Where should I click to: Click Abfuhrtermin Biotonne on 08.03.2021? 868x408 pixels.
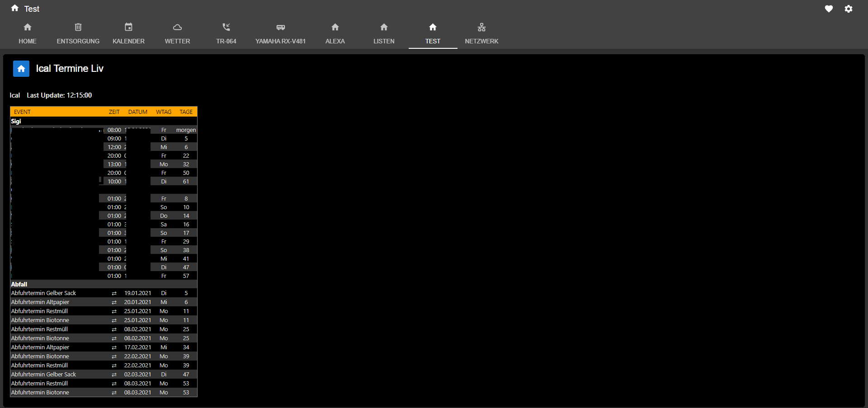coord(40,393)
